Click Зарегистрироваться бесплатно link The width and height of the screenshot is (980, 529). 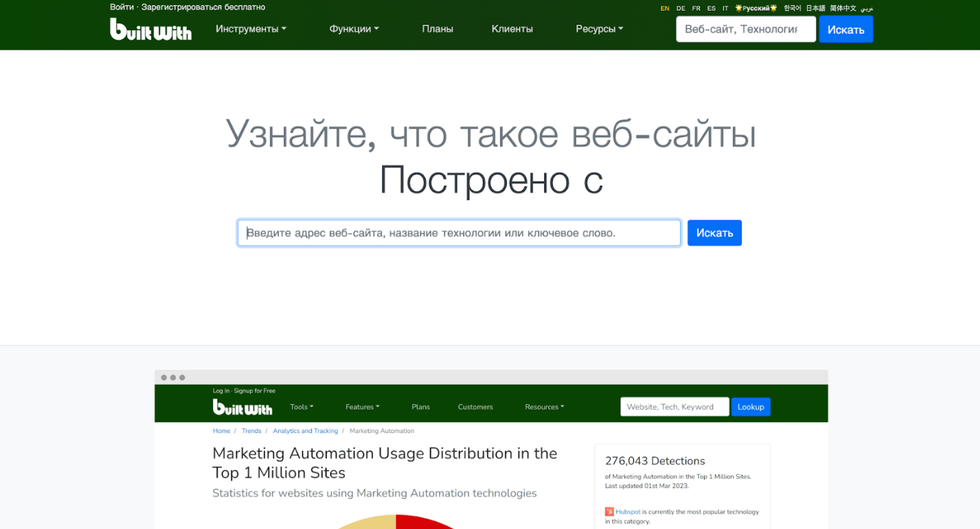coord(203,7)
